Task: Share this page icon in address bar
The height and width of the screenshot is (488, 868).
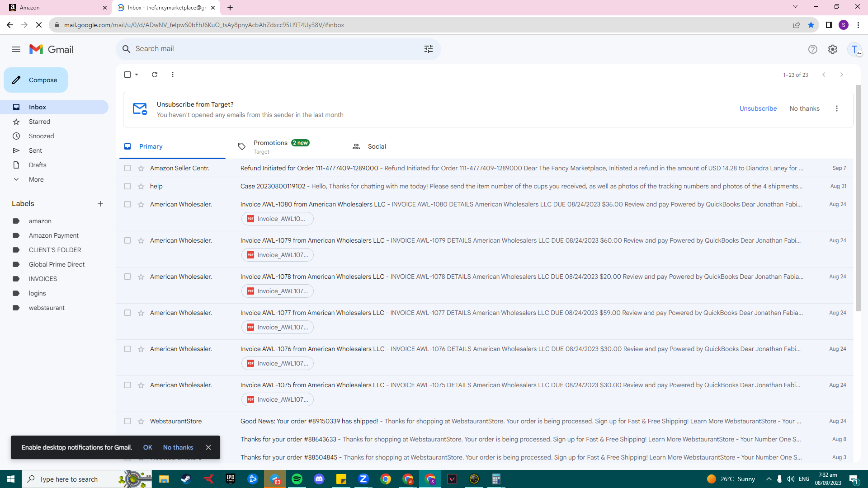Action: click(797, 25)
